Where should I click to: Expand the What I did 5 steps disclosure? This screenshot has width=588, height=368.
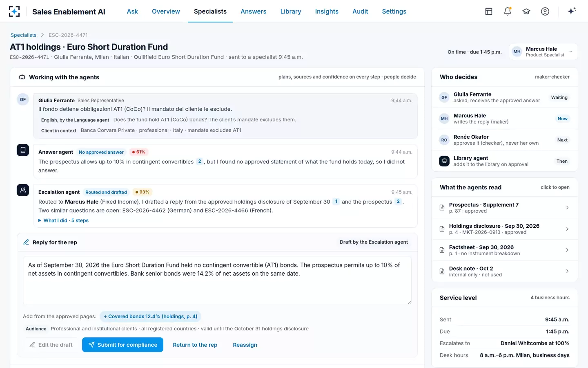pos(63,220)
